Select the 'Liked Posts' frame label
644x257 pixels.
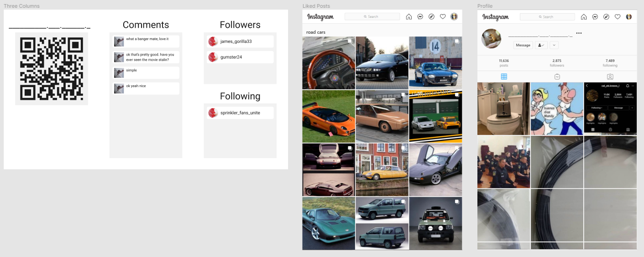316,6
